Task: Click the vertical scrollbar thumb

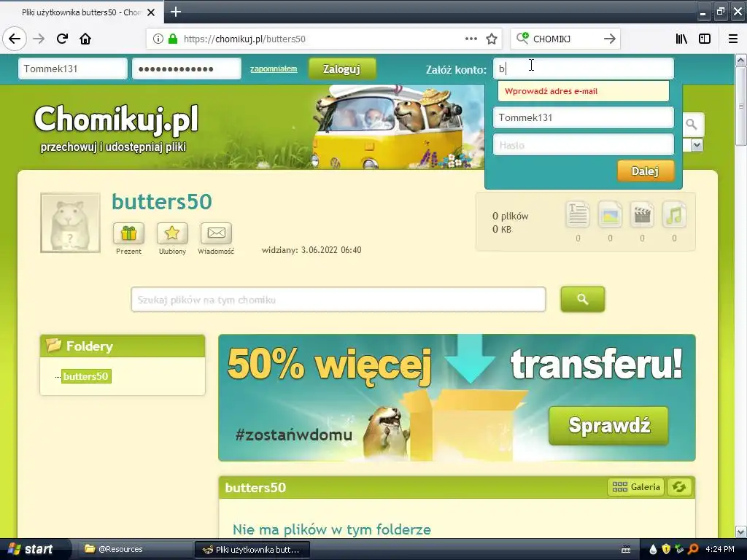Action: [x=741, y=106]
